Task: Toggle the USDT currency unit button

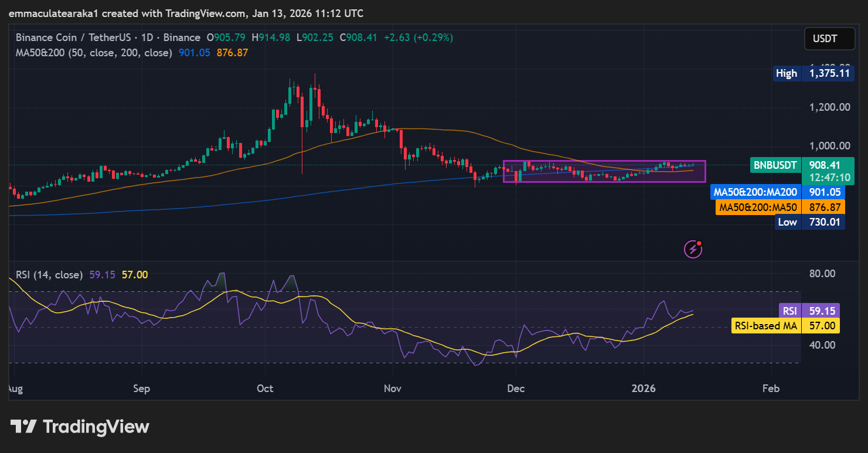Action: (829, 38)
